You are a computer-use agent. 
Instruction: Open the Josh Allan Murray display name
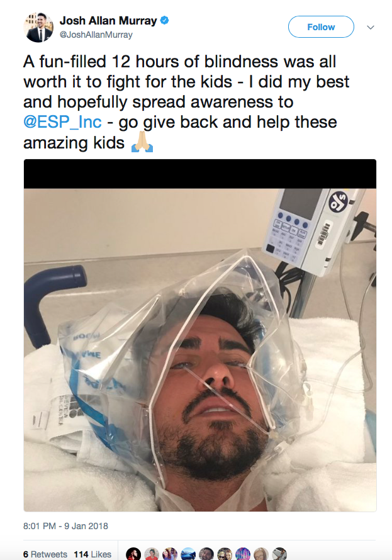[108, 21]
